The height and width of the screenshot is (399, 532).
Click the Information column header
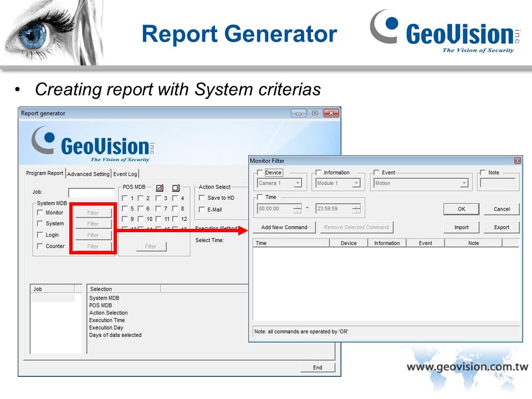pyautogui.click(x=387, y=243)
